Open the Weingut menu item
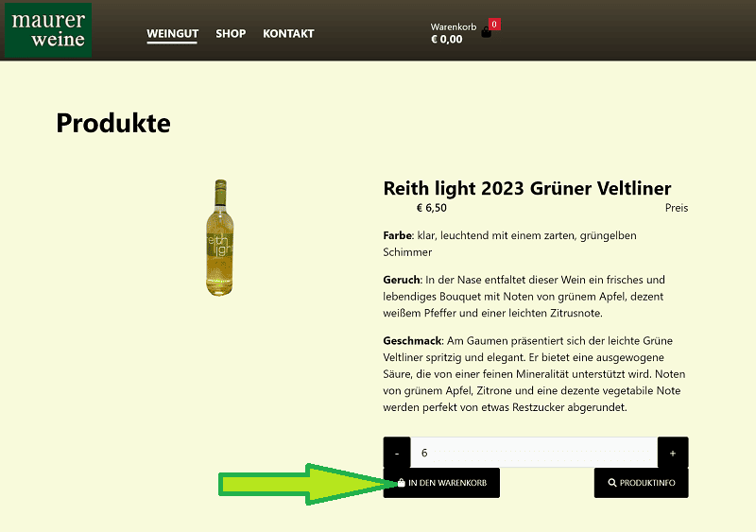Image resolution: width=756 pixels, height=532 pixels. click(x=172, y=34)
